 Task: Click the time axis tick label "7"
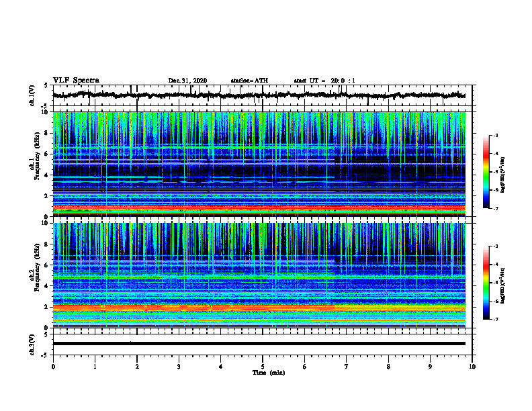[x=347, y=367]
